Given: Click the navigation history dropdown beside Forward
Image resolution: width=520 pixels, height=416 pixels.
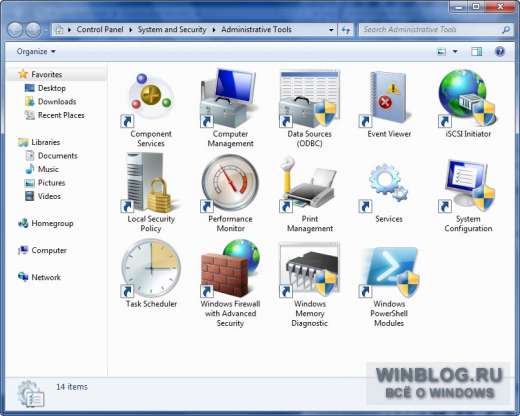Looking at the screenshot, I should (46, 31).
